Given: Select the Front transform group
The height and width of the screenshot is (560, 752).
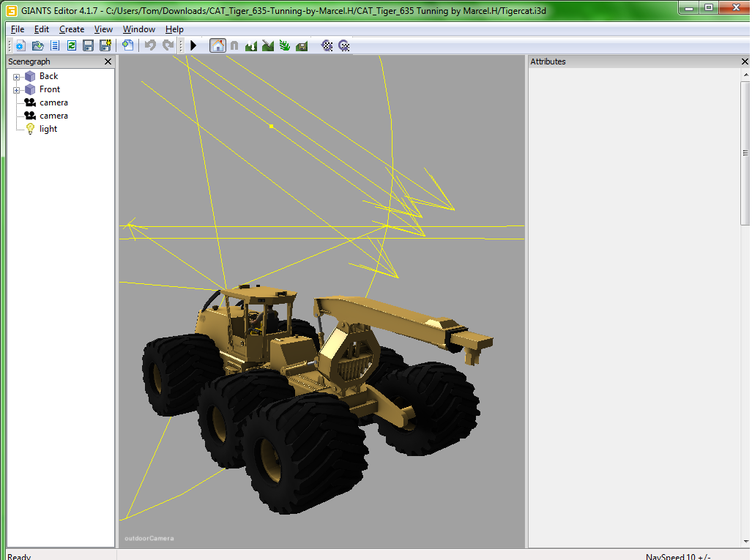Looking at the screenshot, I should coord(49,89).
